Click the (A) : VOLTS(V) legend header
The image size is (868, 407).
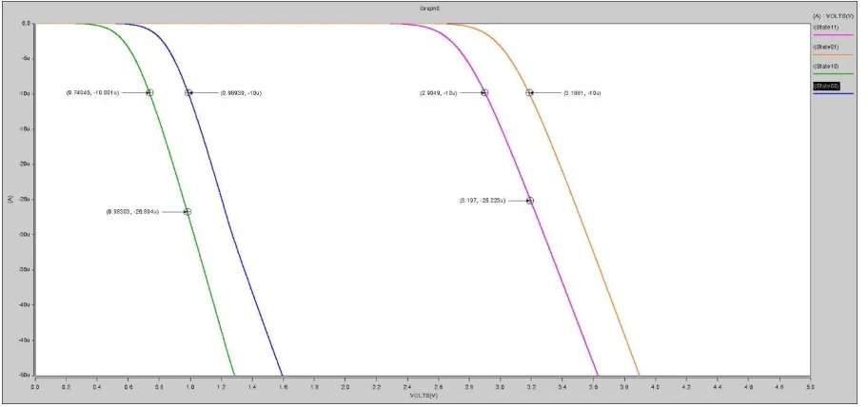pos(834,16)
